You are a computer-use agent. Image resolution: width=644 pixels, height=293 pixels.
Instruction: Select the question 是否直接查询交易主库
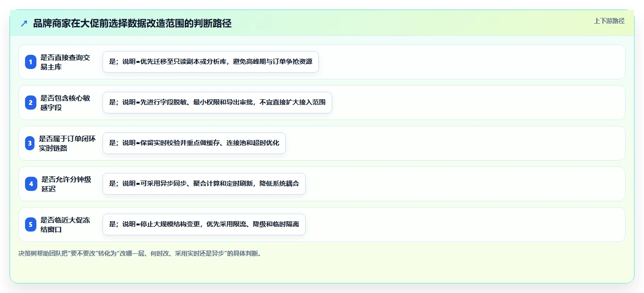pos(65,62)
